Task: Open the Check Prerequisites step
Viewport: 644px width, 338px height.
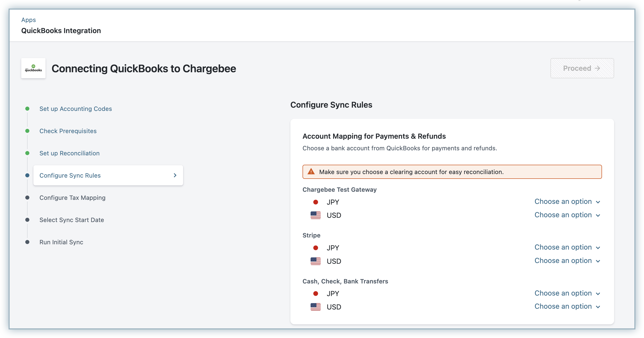Action: tap(68, 131)
